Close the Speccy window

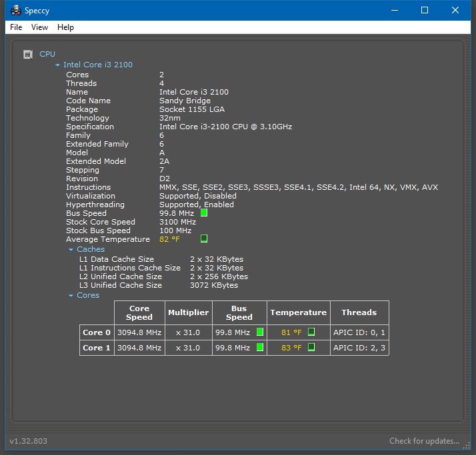[455, 10]
